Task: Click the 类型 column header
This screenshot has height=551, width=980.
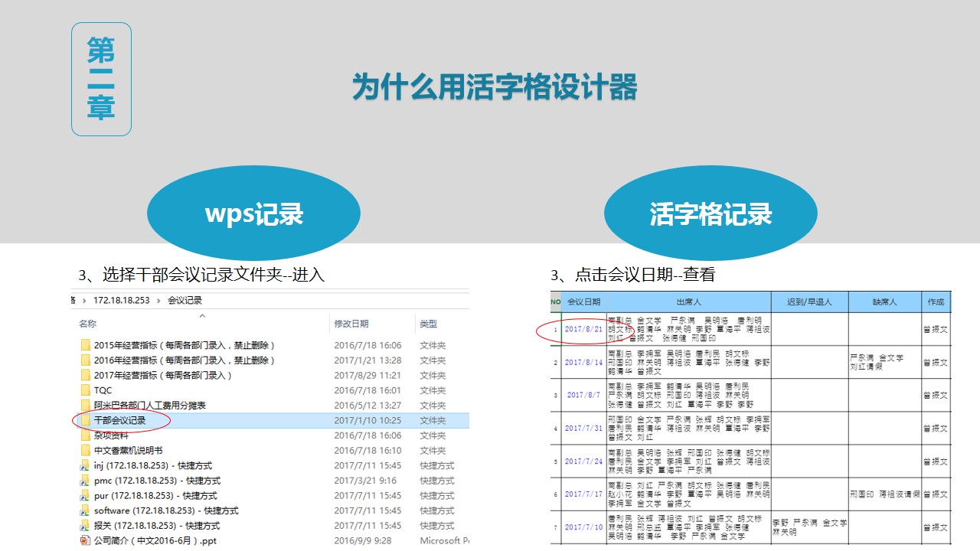Action: click(x=429, y=324)
